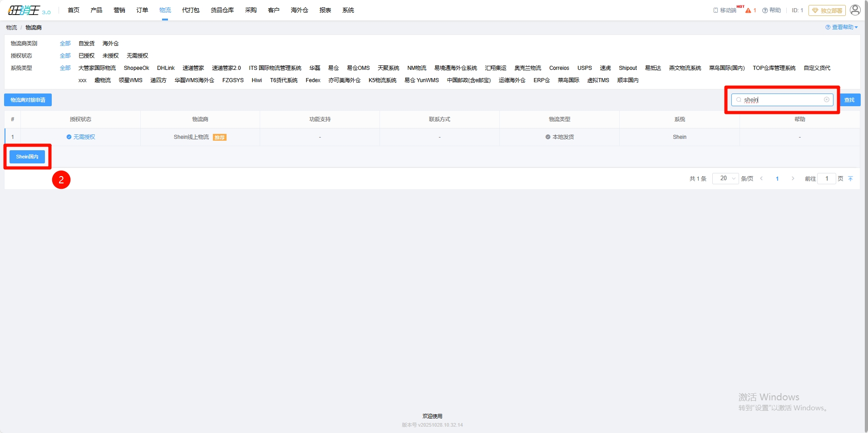Click the 物流商对接申请 button
868x433 pixels.
pos(28,100)
